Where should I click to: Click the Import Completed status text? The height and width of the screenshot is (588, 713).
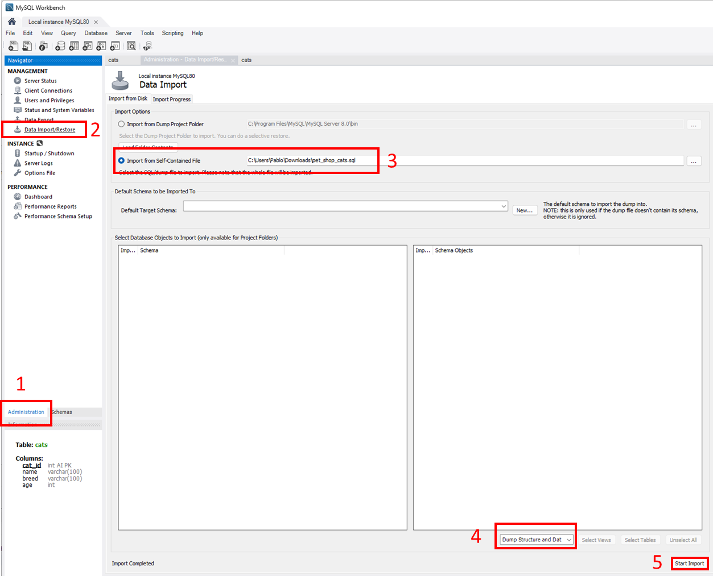point(133,564)
